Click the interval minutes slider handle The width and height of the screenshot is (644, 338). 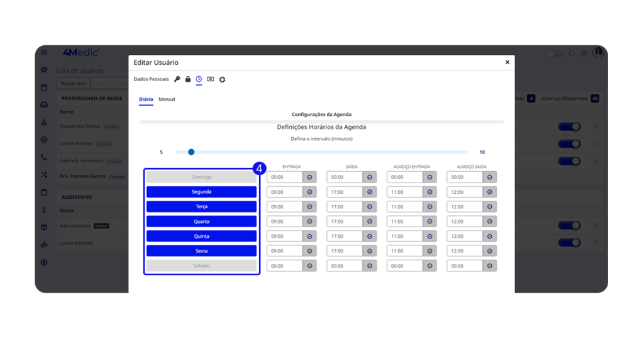tap(191, 152)
